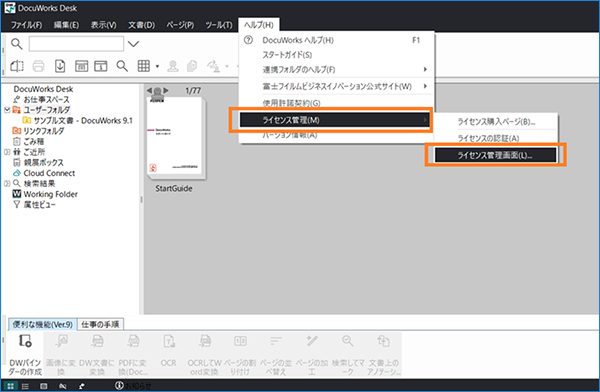Expand the ご近所 tree node
The height and width of the screenshot is (392, 600).
point(7,152)
